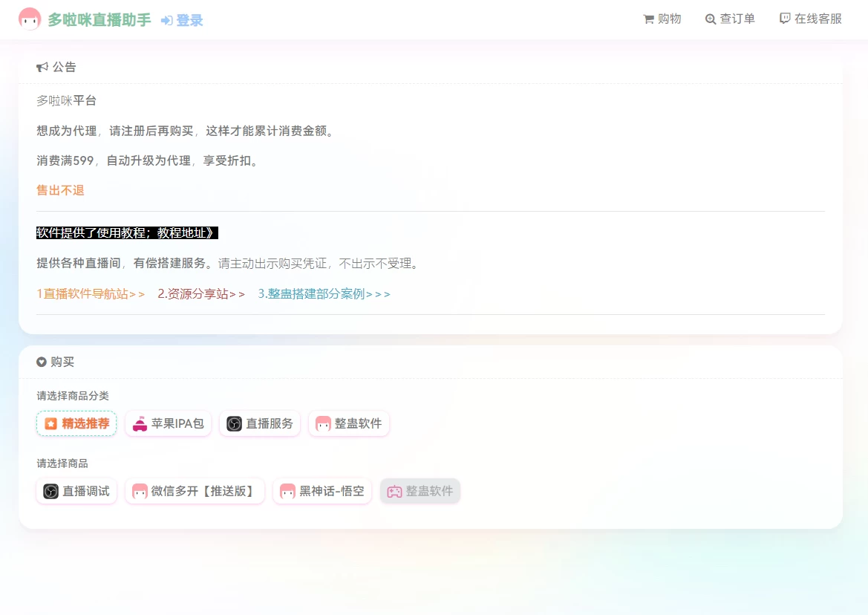Click the 多啦咪平台 announcement heading
Viewport: 868px width, 615px height.
tap(66, 101)
